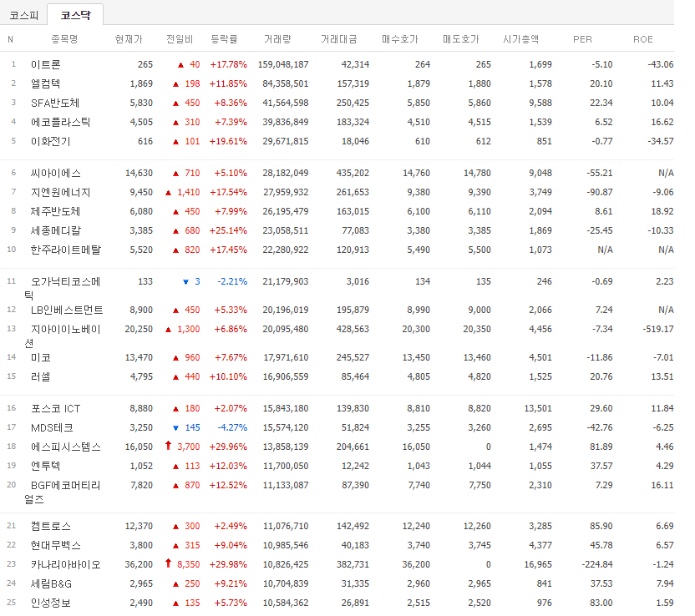Switch to the 코스피 tab
The width and height of the screenshot is (695, 616).
point(24,15)
